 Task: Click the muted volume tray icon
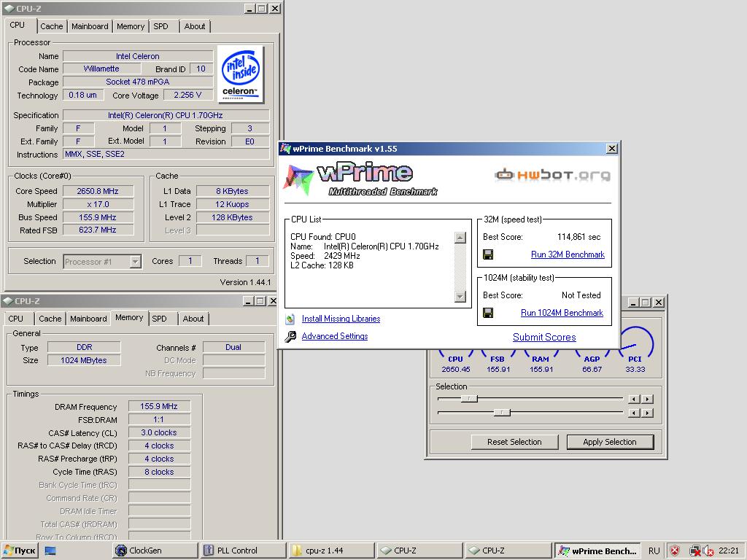tap(708, 551)
